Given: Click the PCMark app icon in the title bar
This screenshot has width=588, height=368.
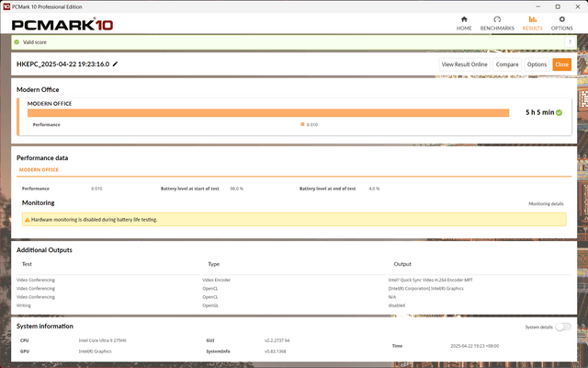Looking at the screenshot, I should pos(6,6).
